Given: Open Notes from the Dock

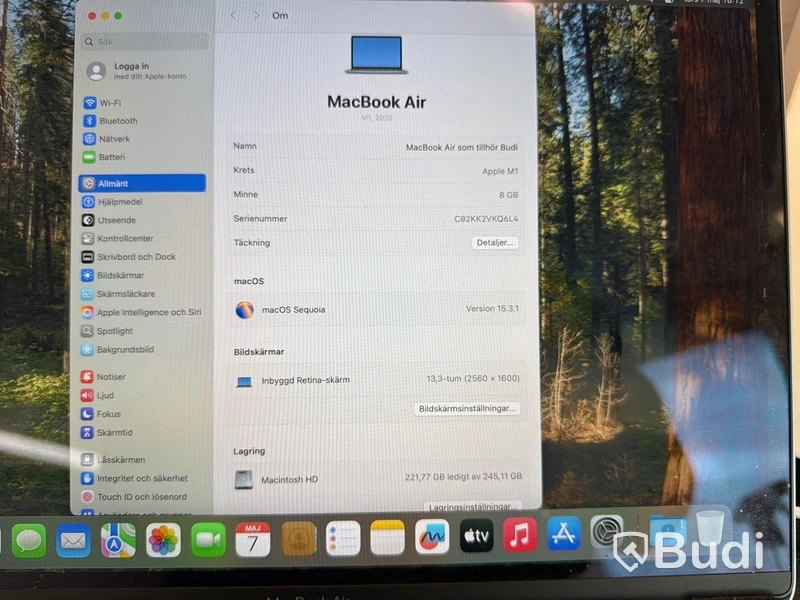Looking at the screenshot, I should [387, 537].
